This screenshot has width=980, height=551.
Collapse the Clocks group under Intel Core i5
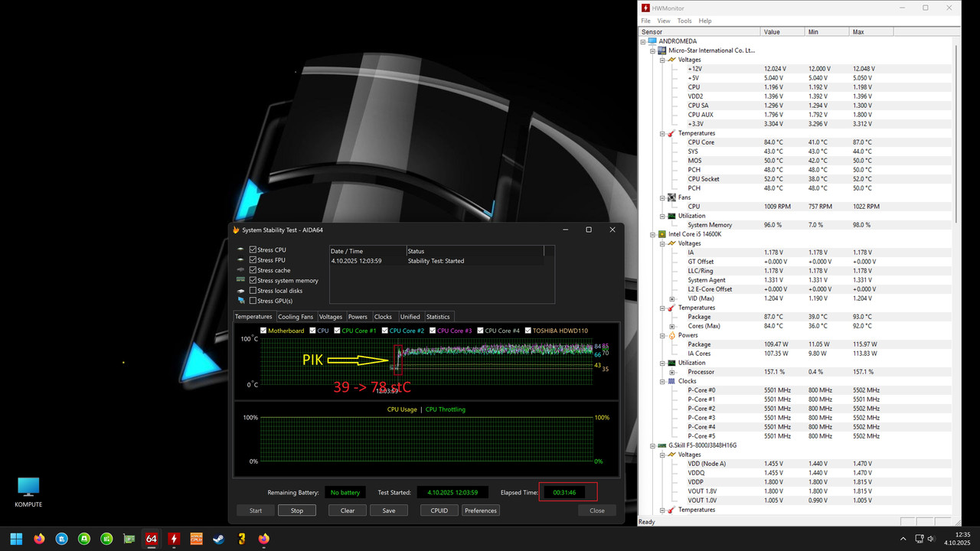pos(662,381)
